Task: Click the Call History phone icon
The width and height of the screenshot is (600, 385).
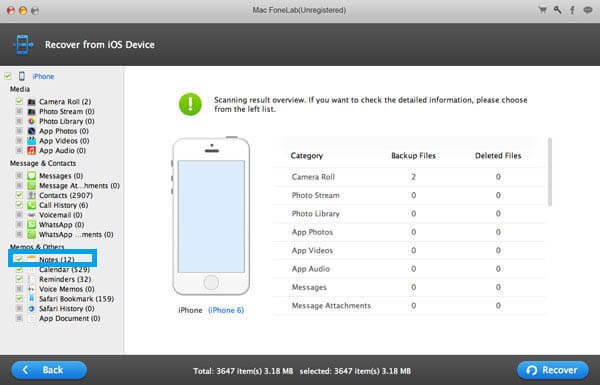Action: [31, 205]
